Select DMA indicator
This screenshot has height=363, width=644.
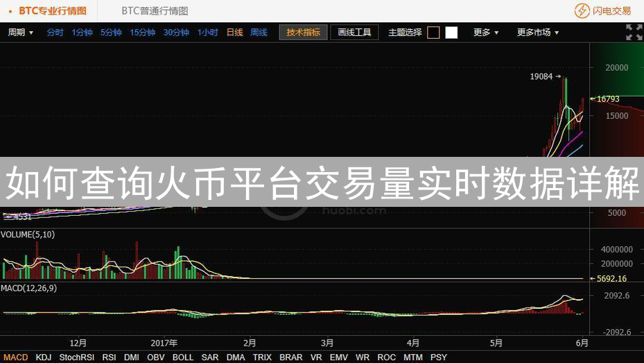pyautogui.click(x=236, y=357)
